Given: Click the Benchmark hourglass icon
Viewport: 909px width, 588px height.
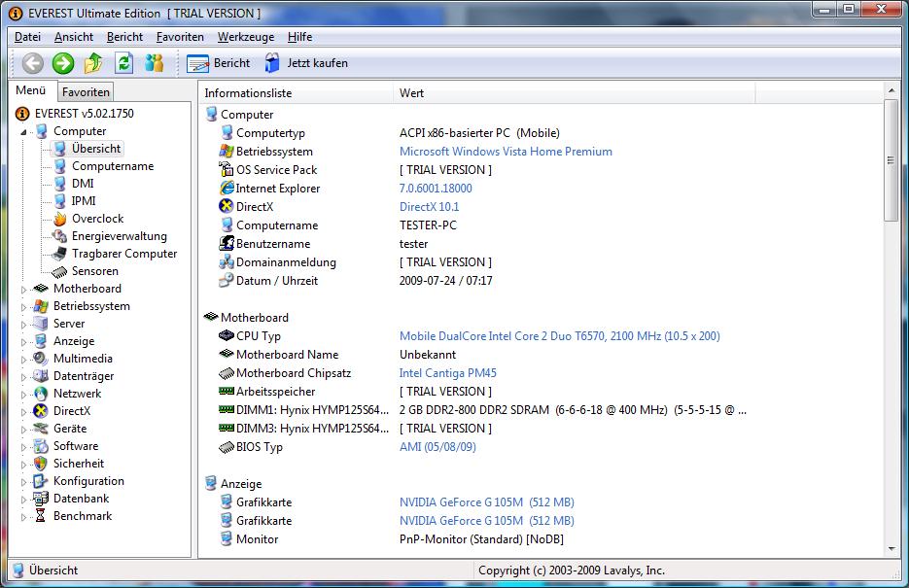Looking at the screenshot, I should click(41, 515).
